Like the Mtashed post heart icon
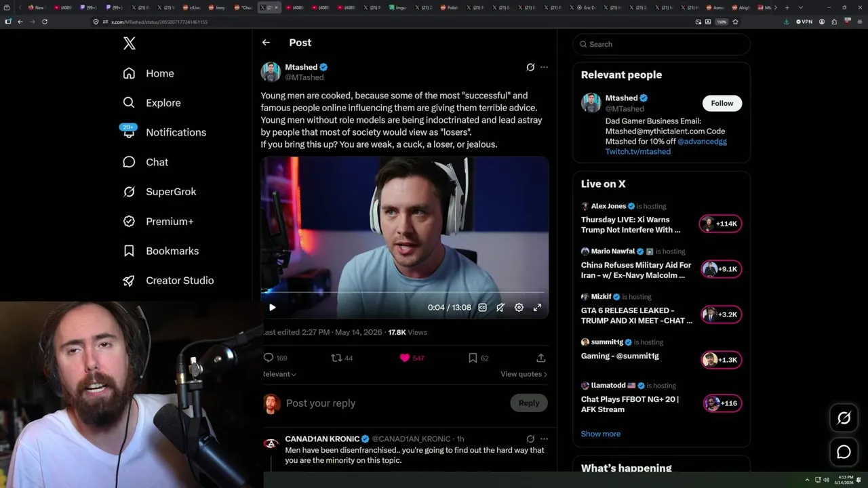868x488 pixels. tap(405, 358)
